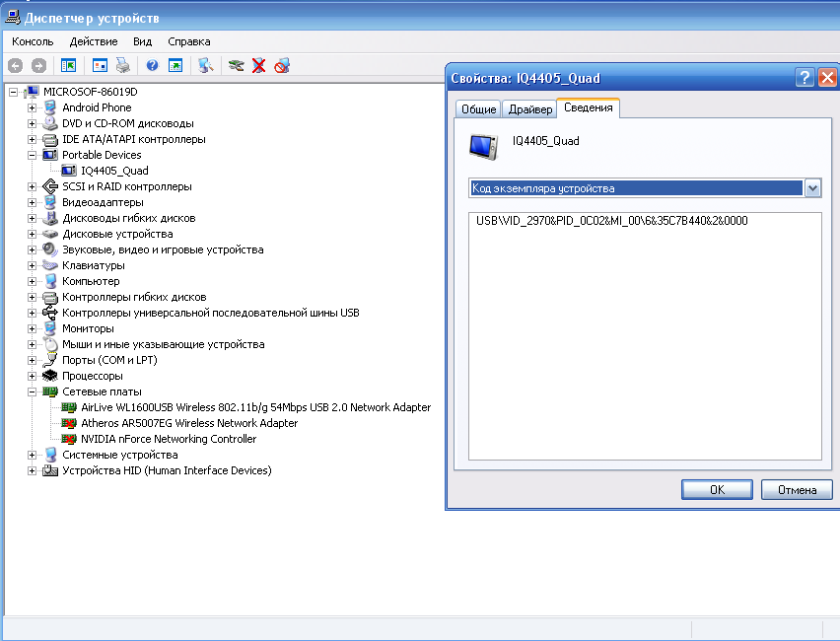Image resolution: width=840 pixels, height=641 pixels.
Task: Click the Update driver toolbar icon
Action: pos(236,65)
